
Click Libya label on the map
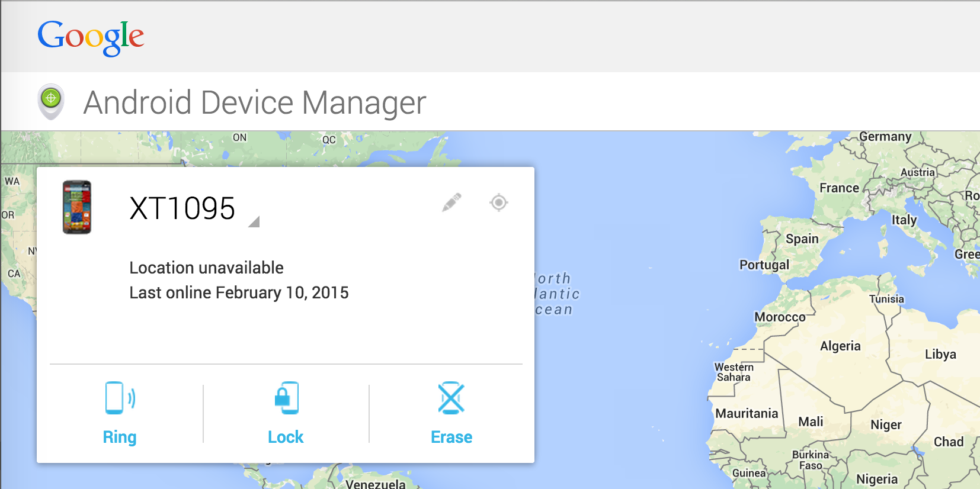click(x=940, y=354)
